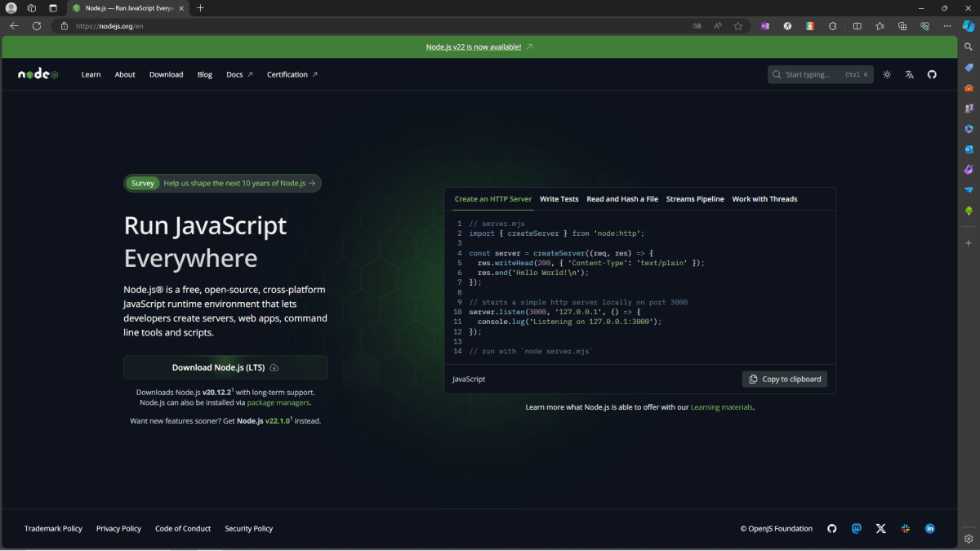Open the browser extensions puzzle icon
The image size is (980, 551).
833,26
